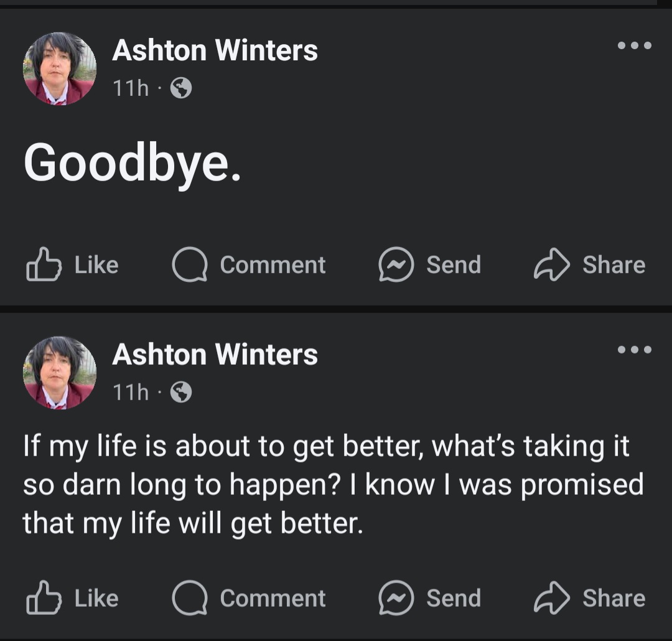Open Ashton Winters name link on second post
Image resolution: width=672 pixels, height=641 pixels.
pyautogui.click(x=215, y=355)
